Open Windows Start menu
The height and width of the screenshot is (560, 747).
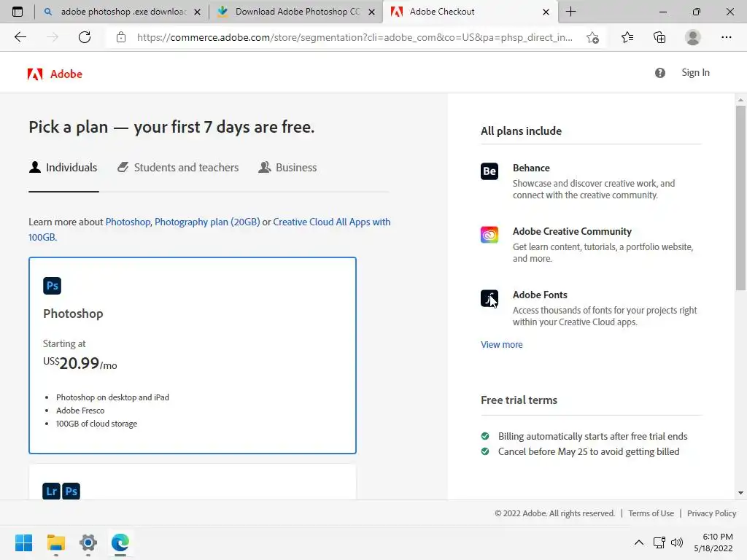pyautogui.click(x=24, y=542)
